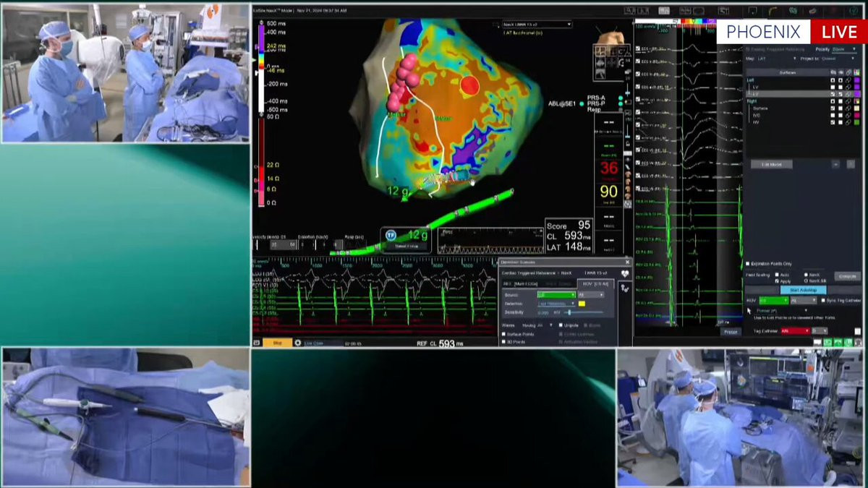This screenshot has height=488, width=868.
Task: Open the Waves Moving All dropdown
Action: [x=537, y=325]
